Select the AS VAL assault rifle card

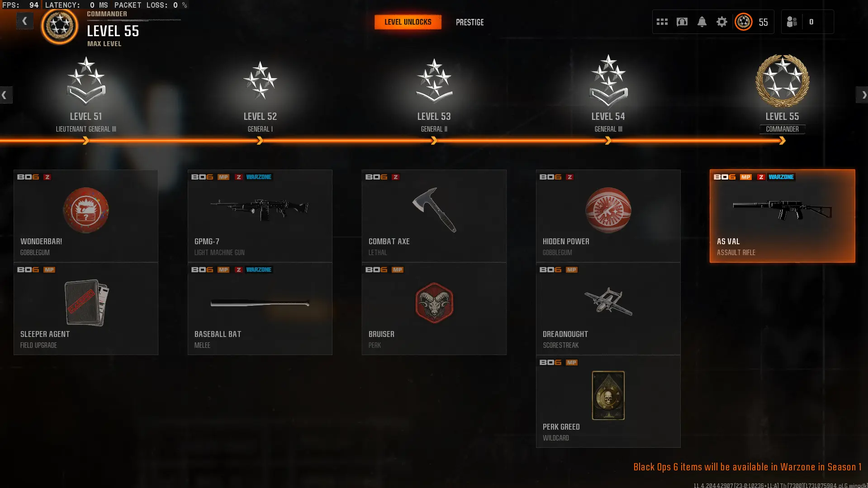pyautogui.click(x=782, y=216)
